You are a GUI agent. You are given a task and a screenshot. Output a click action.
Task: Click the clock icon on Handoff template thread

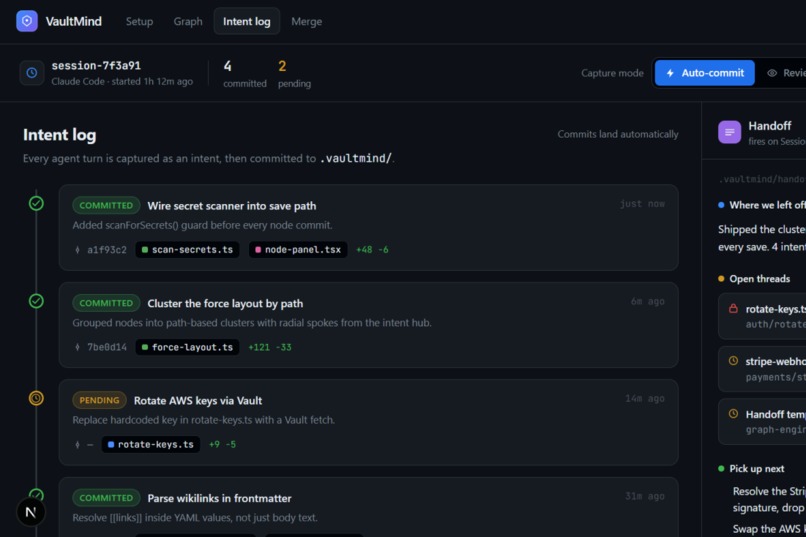coord(734,414)
